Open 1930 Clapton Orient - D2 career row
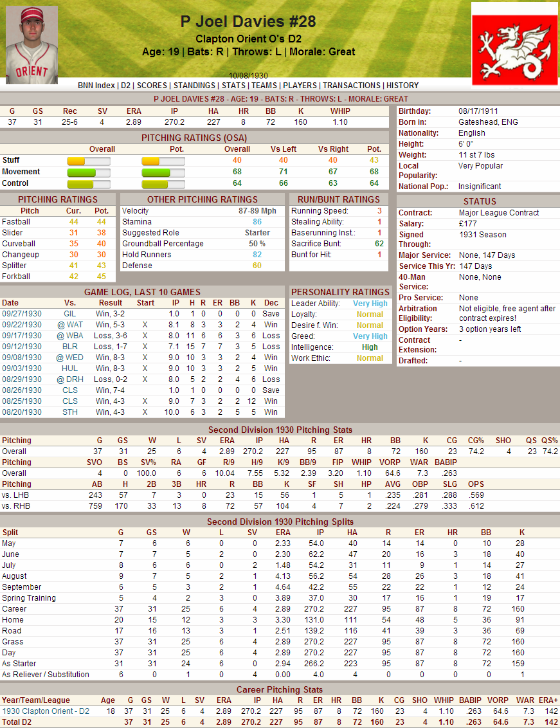The height and width of the screenshot is (728, 560). [46, 711]
